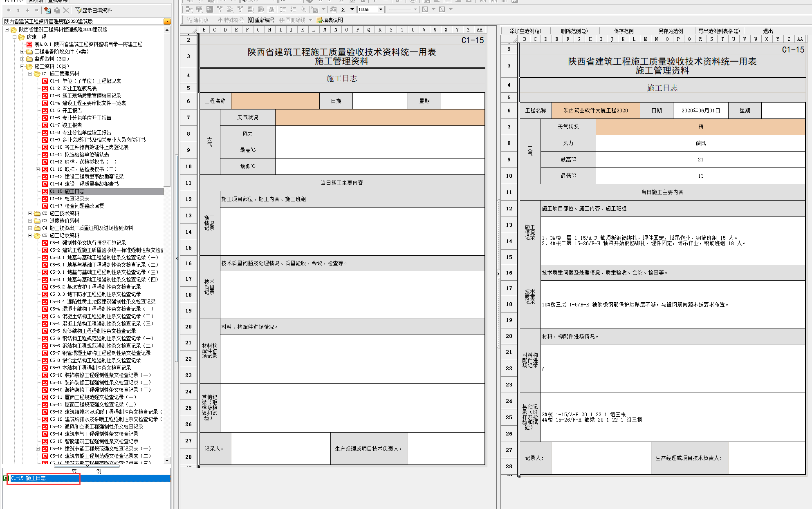Click 导出范例到表格(E) button
The image size is (812, 509).
click(719, 31)
